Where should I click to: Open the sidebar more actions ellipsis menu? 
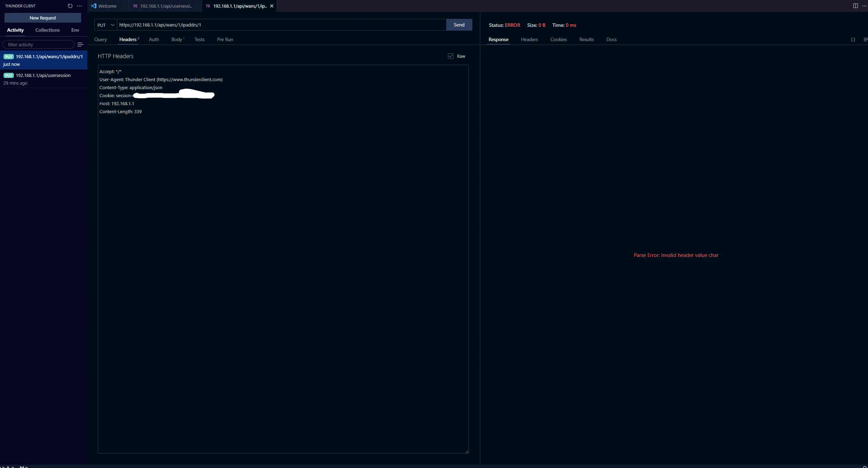[79, 6]
